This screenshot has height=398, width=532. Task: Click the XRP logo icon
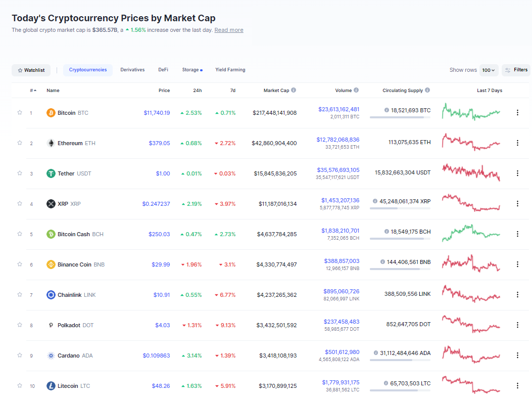(x=51, y=204)
